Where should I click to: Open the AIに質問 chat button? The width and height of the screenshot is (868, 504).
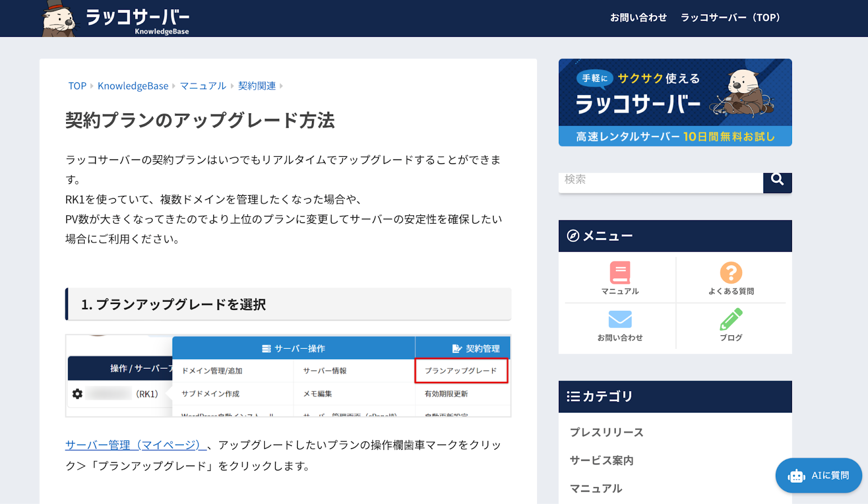[819, 476]
